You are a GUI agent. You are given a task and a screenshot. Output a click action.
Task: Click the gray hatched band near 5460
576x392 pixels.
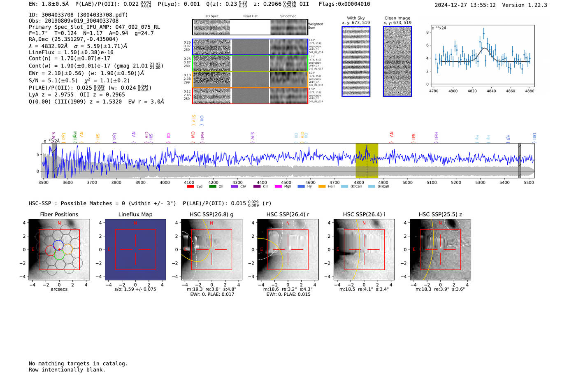[520, 160]
